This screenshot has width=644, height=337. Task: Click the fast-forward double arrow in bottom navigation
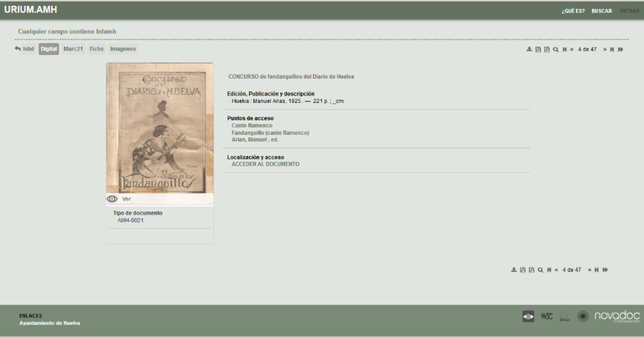click(x=605, y=270)
